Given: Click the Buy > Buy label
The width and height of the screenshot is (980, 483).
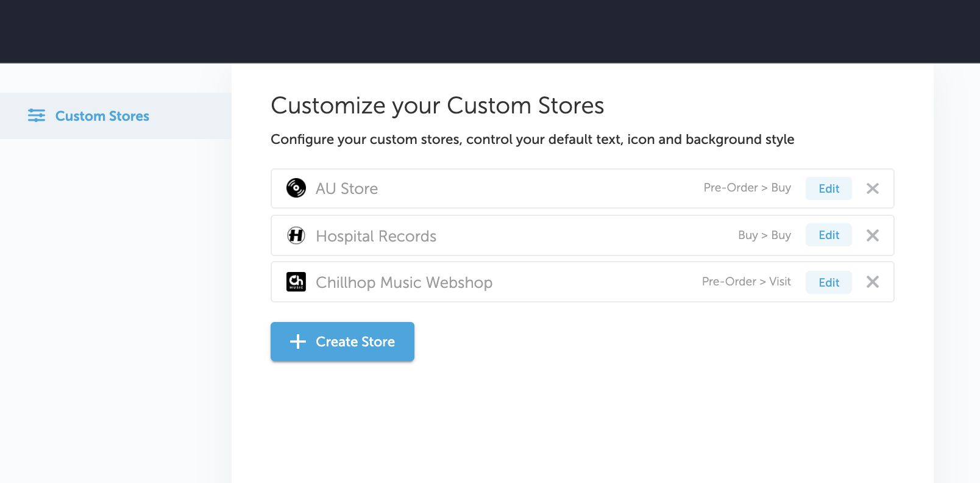Looking at the screenshot, I should (764, 235).
